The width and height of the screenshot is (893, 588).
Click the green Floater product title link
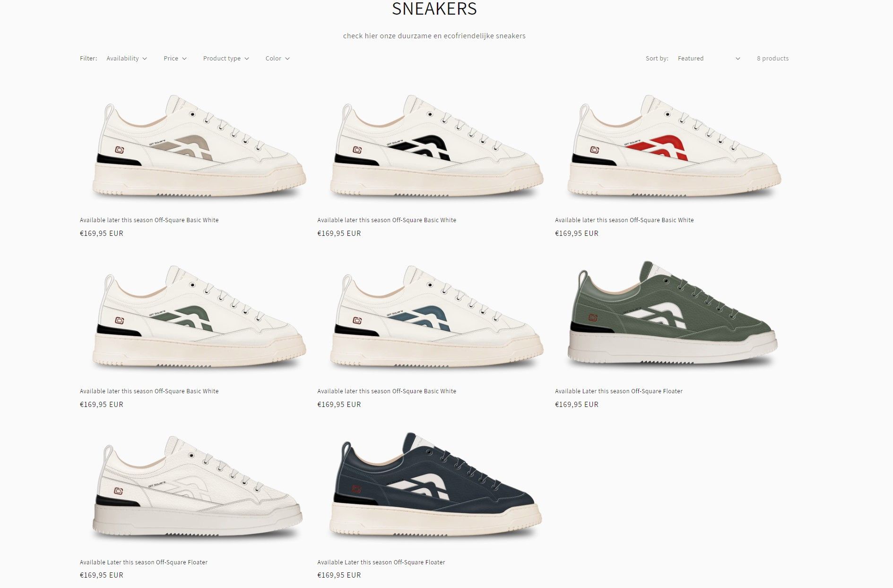coord(619,391)
